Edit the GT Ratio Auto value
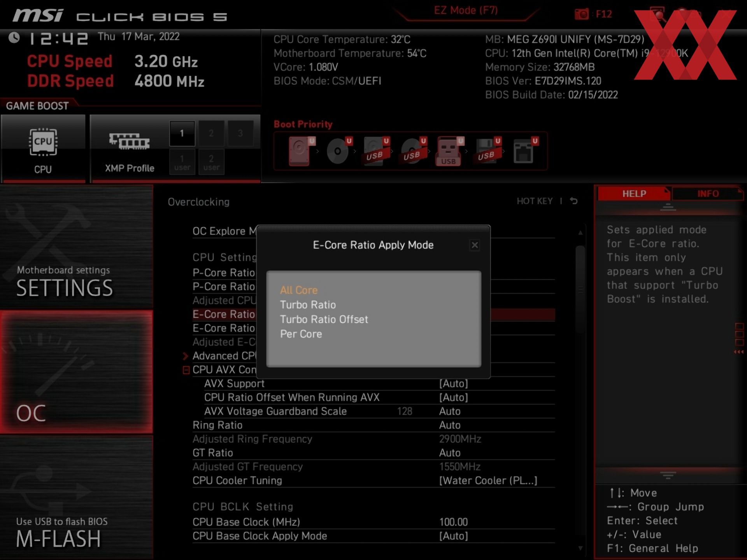747x560 pixels. coord(450,453)
